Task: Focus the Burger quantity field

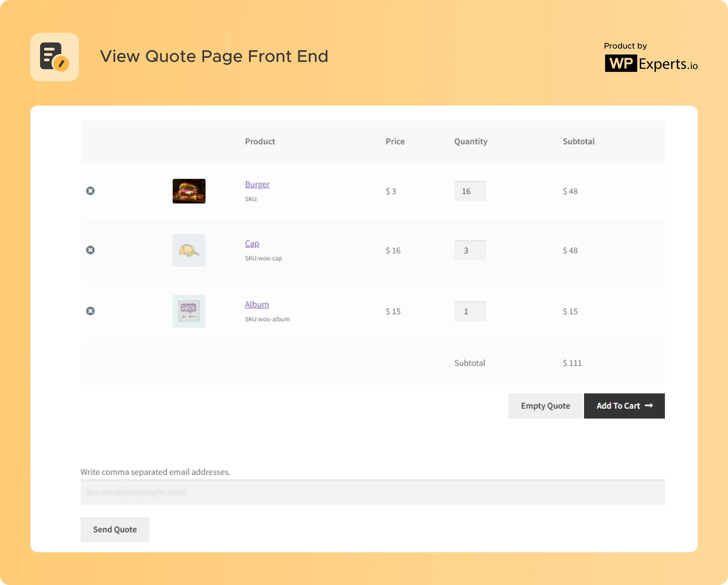Action: coord(470,191)
